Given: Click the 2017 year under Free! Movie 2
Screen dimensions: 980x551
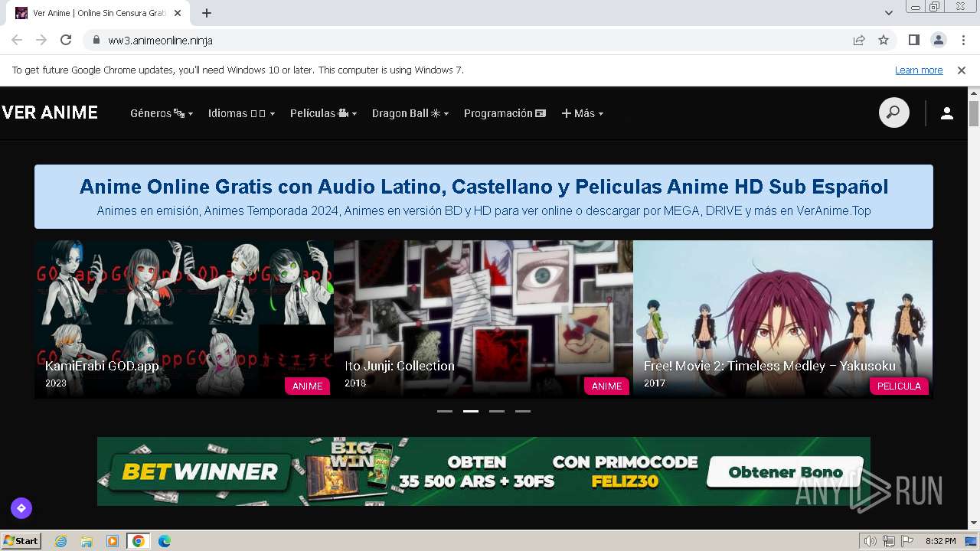Looking at the screenshot, I should click(x=655, y=383).
